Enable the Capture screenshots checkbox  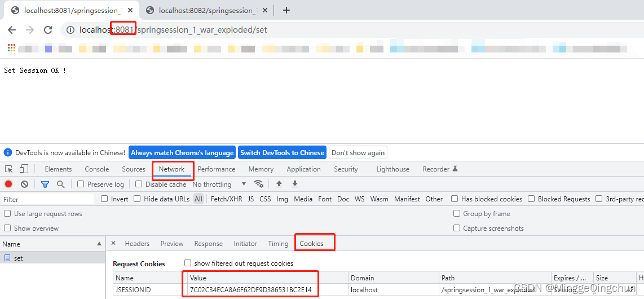(x=456, y=228)
